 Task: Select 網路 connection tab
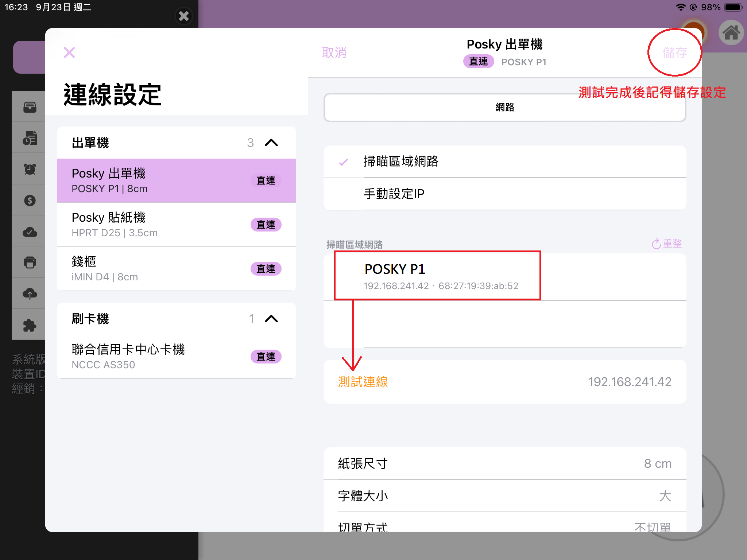[505, 108]
